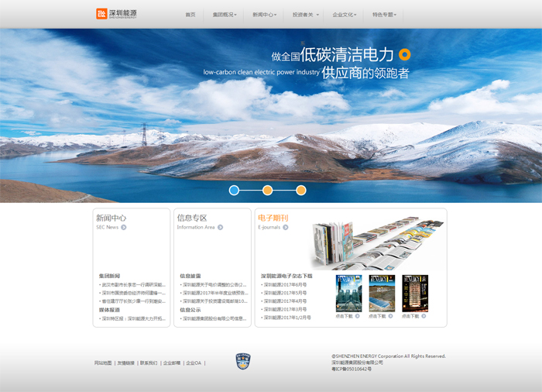Click the orange ring icon in banner headline
Viewport: 542px width, 392px height.
pyautogui.click(x=403, y=54)
